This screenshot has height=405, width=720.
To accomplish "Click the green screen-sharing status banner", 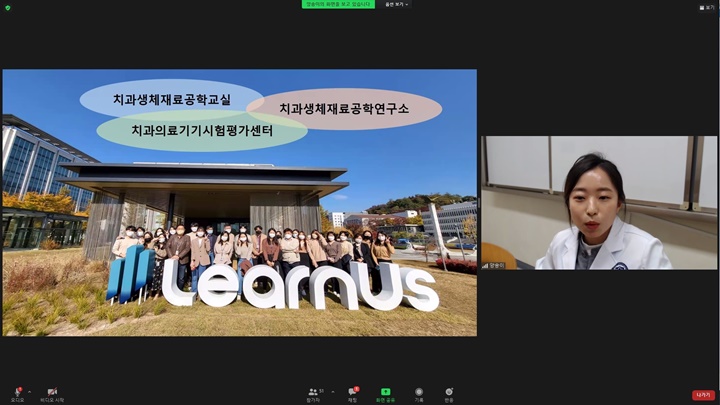I will 338,4.
